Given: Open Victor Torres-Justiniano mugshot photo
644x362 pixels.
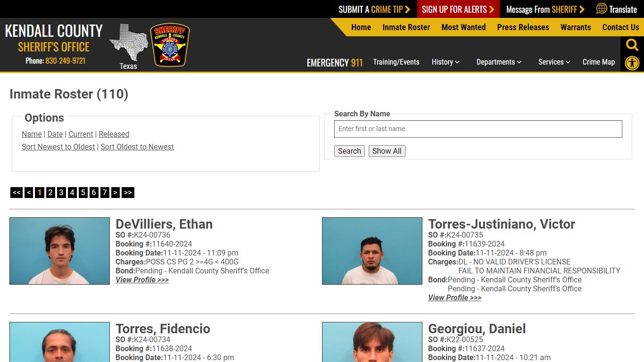Looking at the screenshot, I should (x=372, y=251).
